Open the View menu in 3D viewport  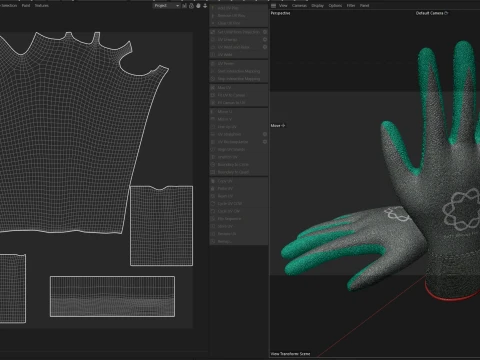tap(283, 6)
